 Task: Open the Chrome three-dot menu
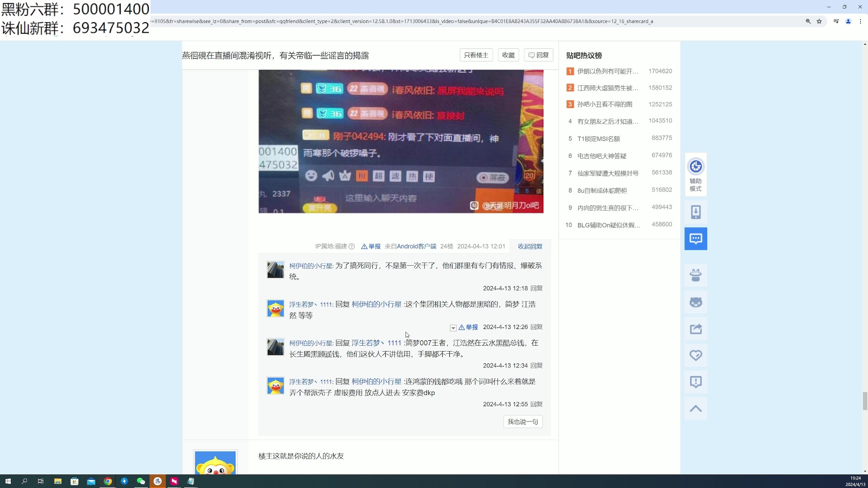(860, 21)
